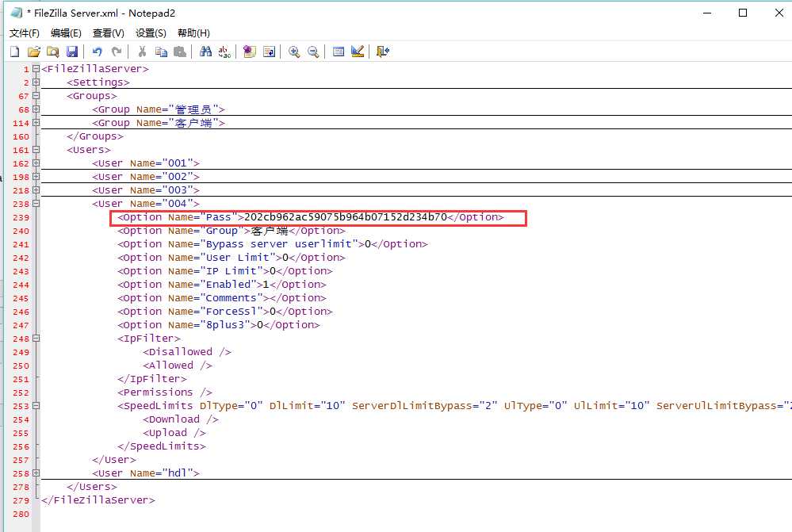
Task: Copy selection with the copy icon
Action: tap(161, 52)
